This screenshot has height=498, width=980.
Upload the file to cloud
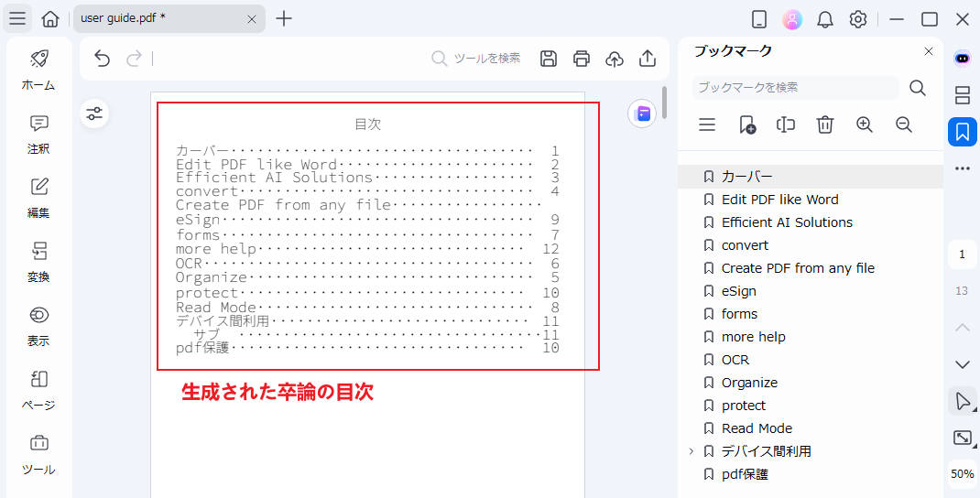pos(615,59)
